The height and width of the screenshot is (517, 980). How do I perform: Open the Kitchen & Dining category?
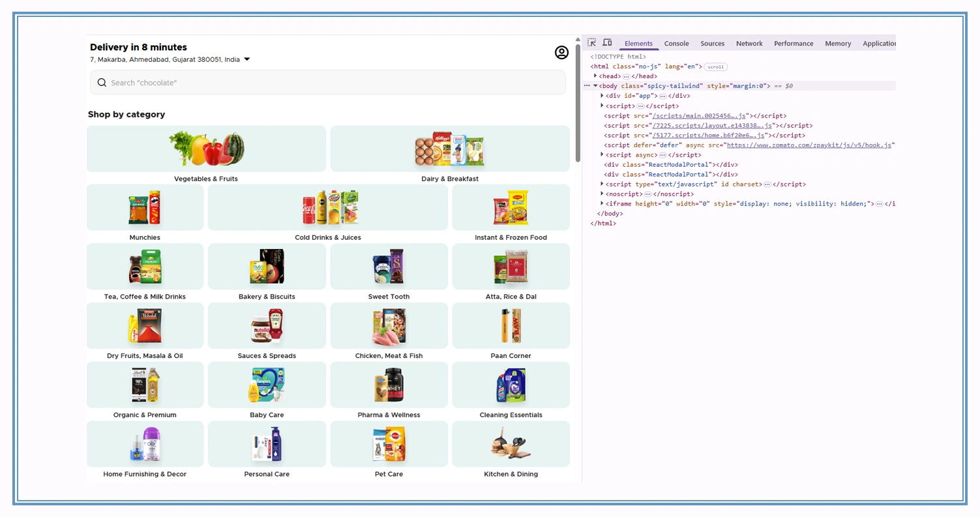[x=511, y=444]
